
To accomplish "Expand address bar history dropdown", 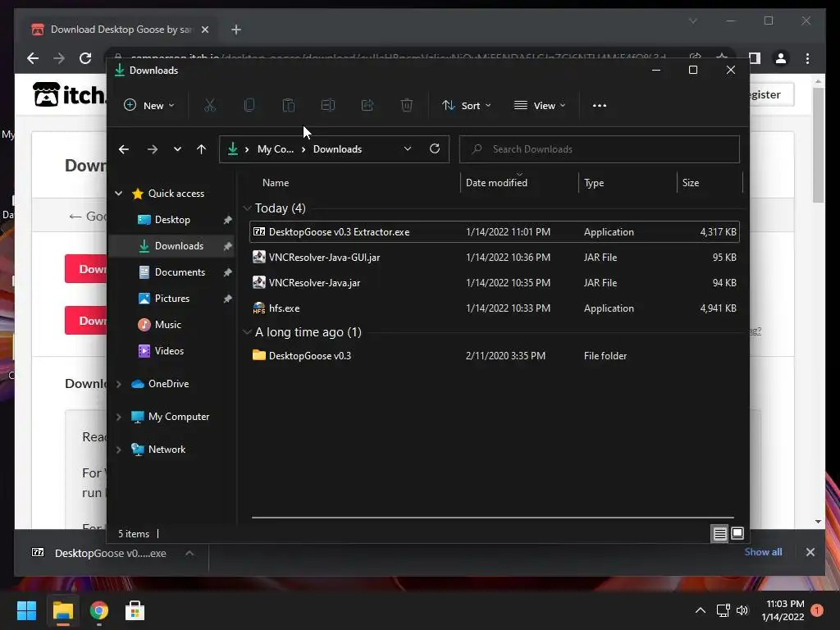I will tap(408, 149).
